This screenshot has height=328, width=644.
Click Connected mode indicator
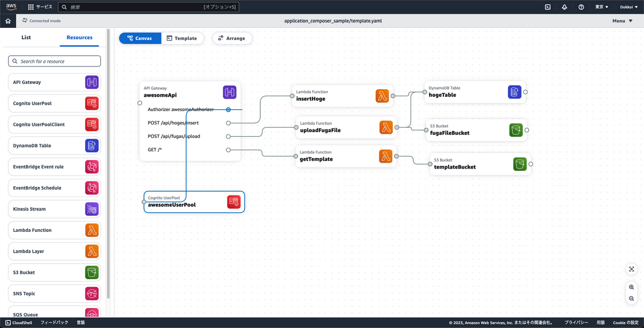click(x=41, y=21)
